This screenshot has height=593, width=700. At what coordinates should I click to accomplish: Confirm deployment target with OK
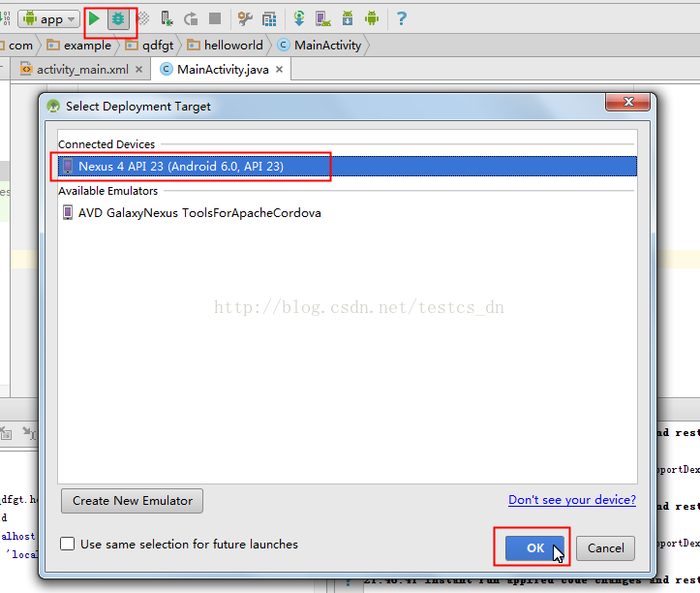click(534, 547)
